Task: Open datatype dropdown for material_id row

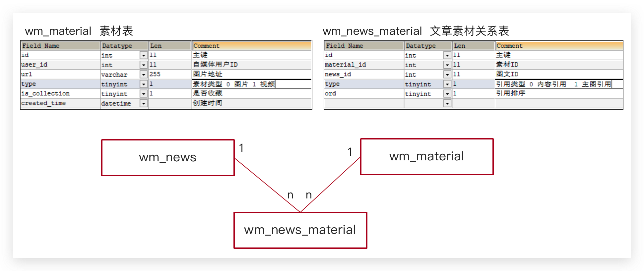Action: click(447, 65)
